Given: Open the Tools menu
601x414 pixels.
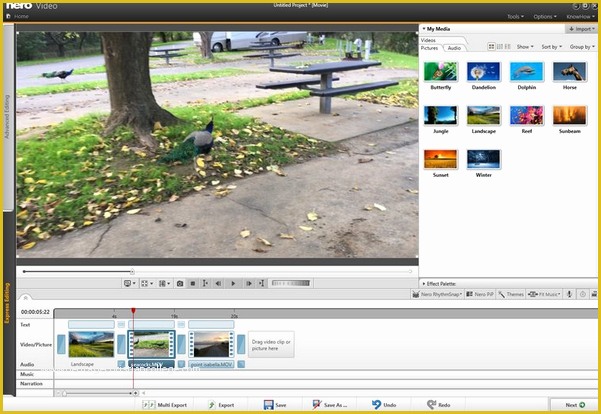Looking at the screenshot, I should [515, 16].
